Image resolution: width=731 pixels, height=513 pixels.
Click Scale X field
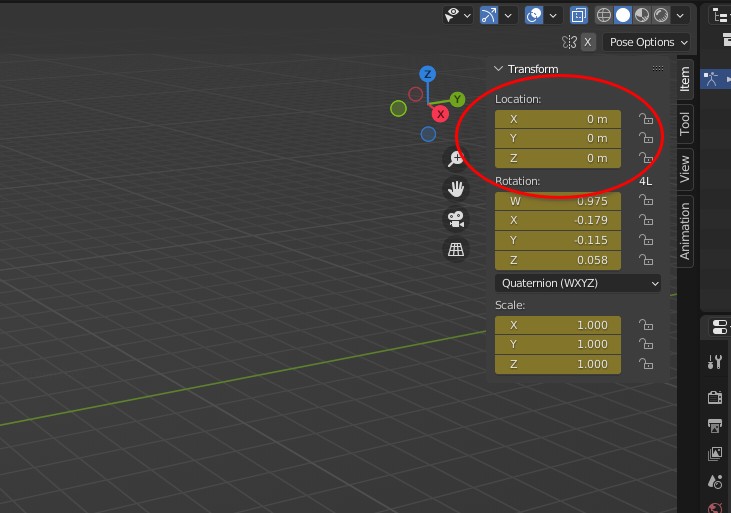tap(558, 326)
